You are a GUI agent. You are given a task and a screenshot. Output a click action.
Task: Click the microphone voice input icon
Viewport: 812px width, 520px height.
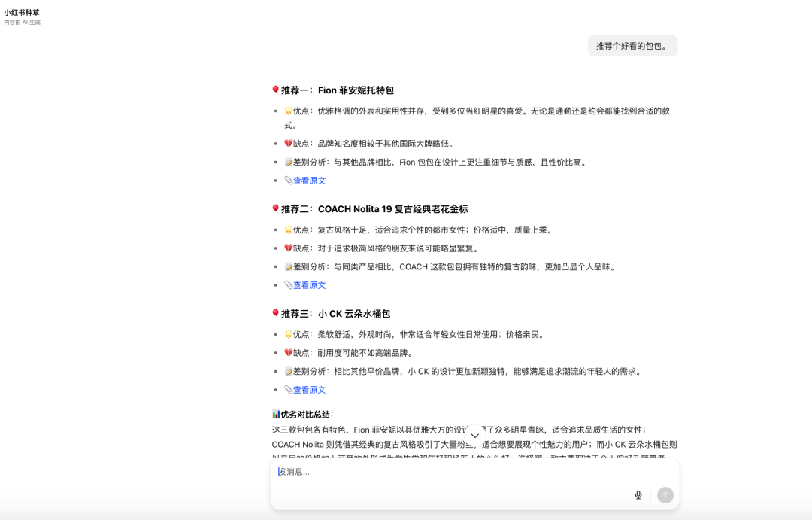pos(638,495)
